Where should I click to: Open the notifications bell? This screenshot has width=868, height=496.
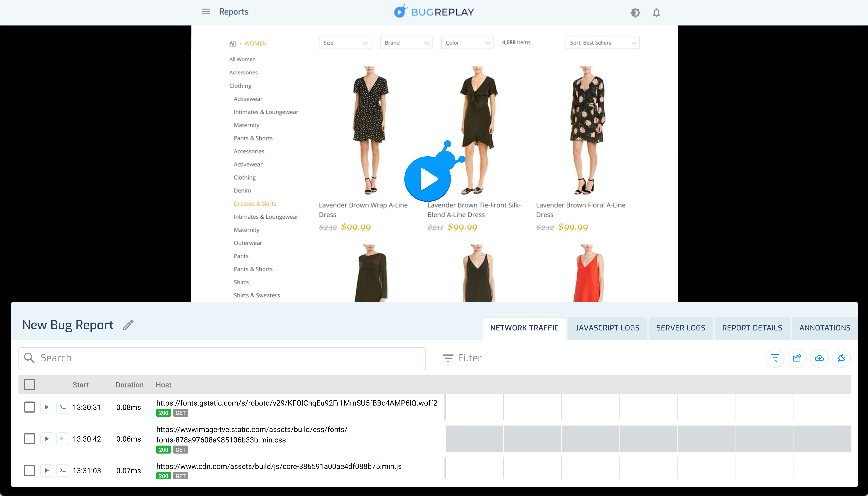click(656, 13)
